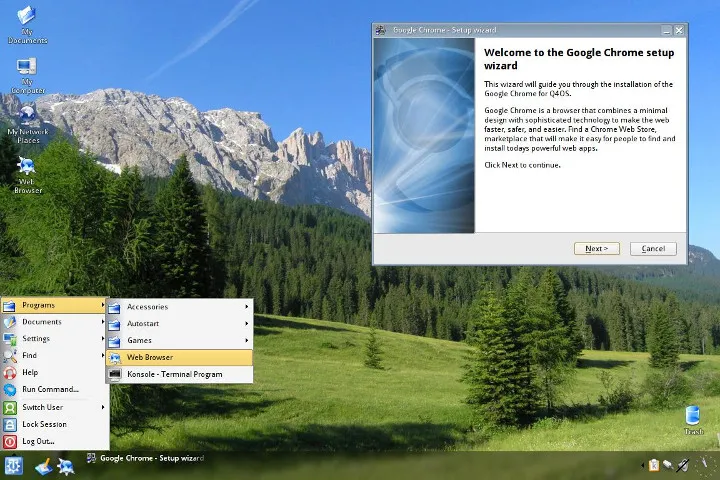
Task: Click Next in the Chrome setup wizard
Action: 596,248
